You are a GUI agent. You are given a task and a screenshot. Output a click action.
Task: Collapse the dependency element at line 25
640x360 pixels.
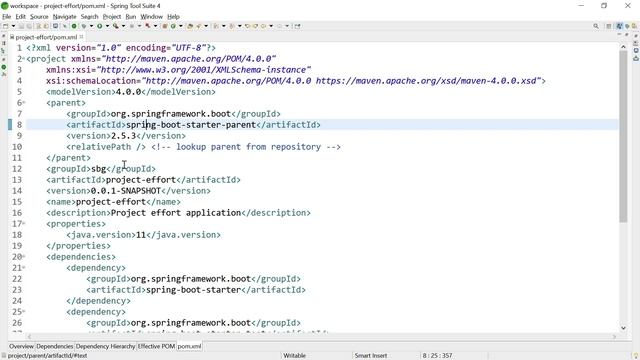click(23, 312)
